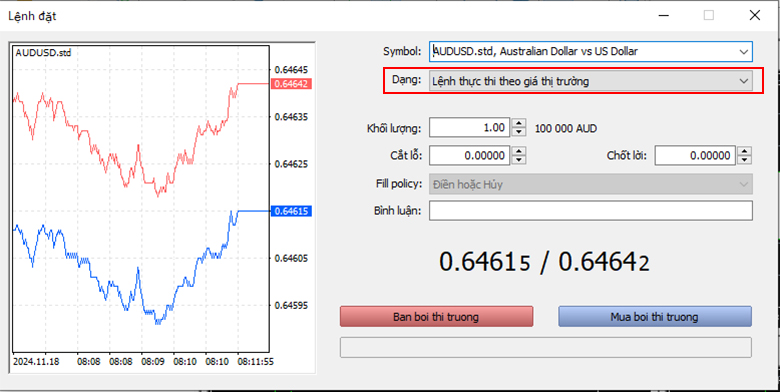Click the Symbol label

pos(402,51)
